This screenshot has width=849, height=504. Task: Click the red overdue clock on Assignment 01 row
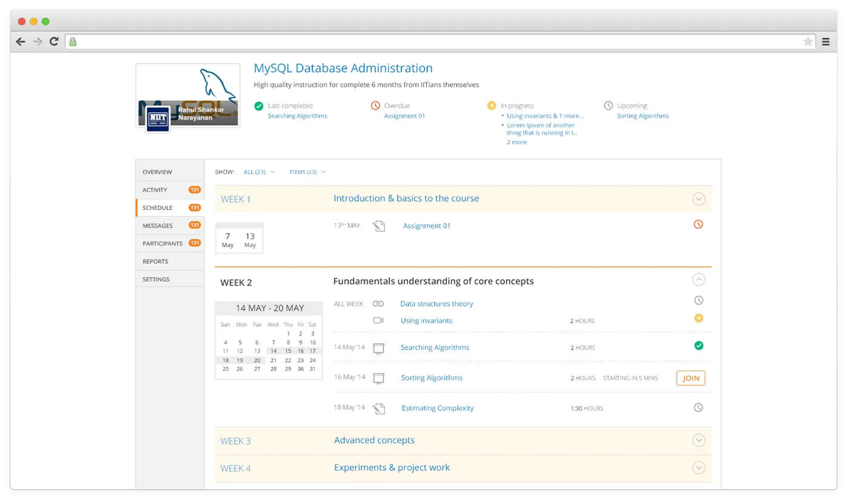pos(699,224)
